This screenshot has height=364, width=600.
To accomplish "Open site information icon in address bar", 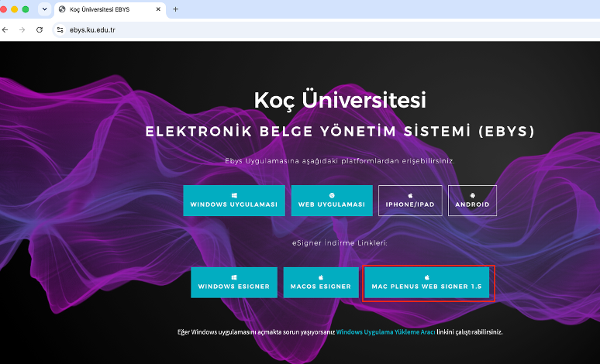I will pos(60,30).
